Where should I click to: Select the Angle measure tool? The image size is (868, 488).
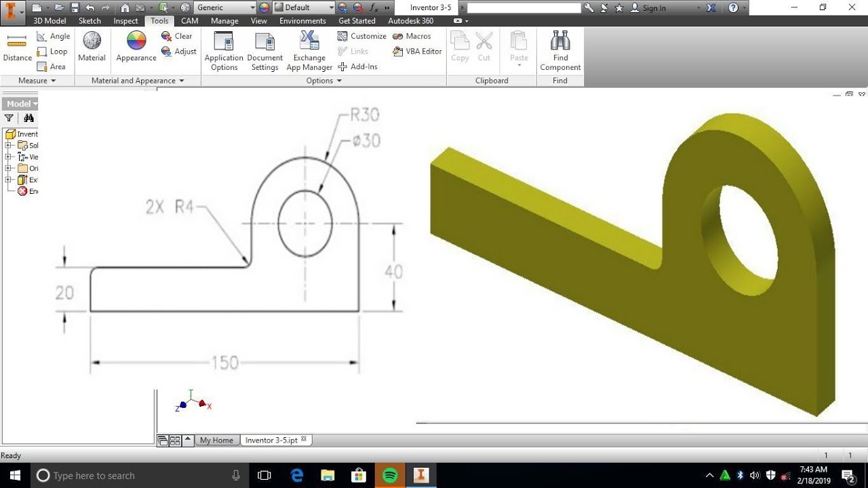(x=54, y=37)
